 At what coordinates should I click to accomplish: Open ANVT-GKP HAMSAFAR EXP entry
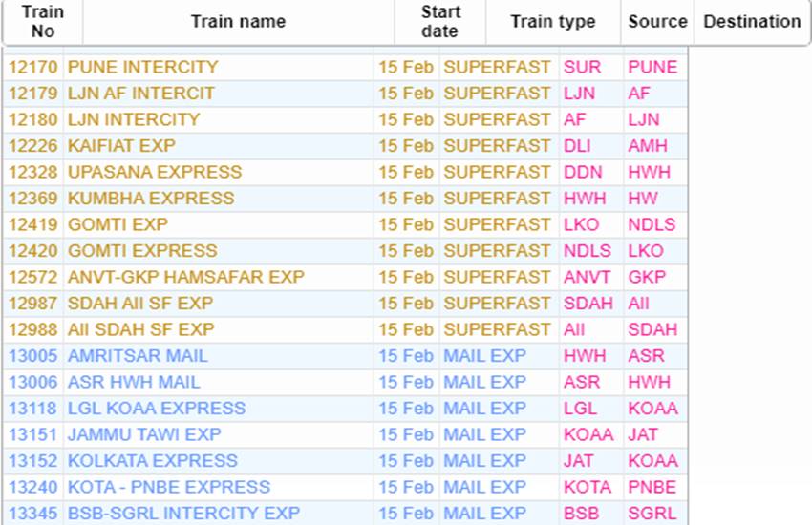186,277
